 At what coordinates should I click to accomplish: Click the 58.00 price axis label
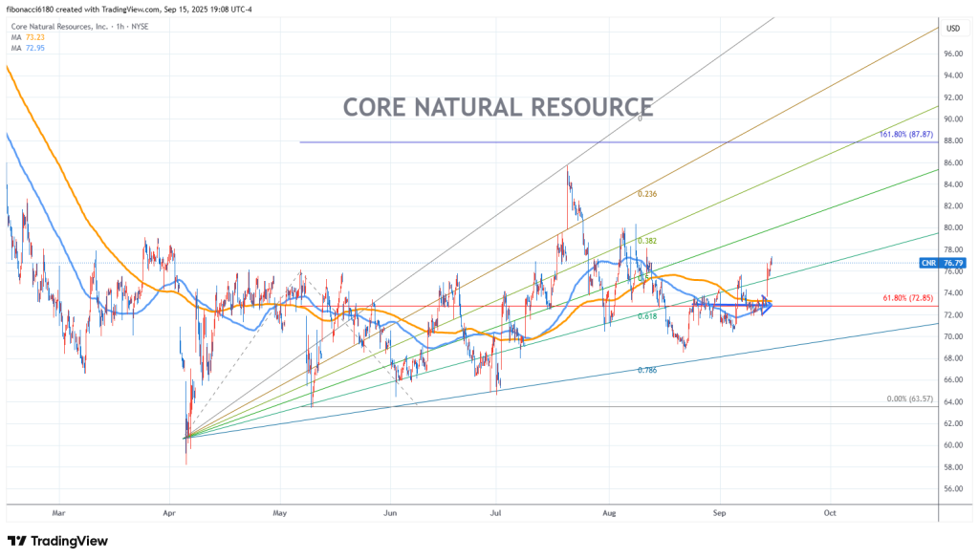pyautogui.click(x=953, y=467)
